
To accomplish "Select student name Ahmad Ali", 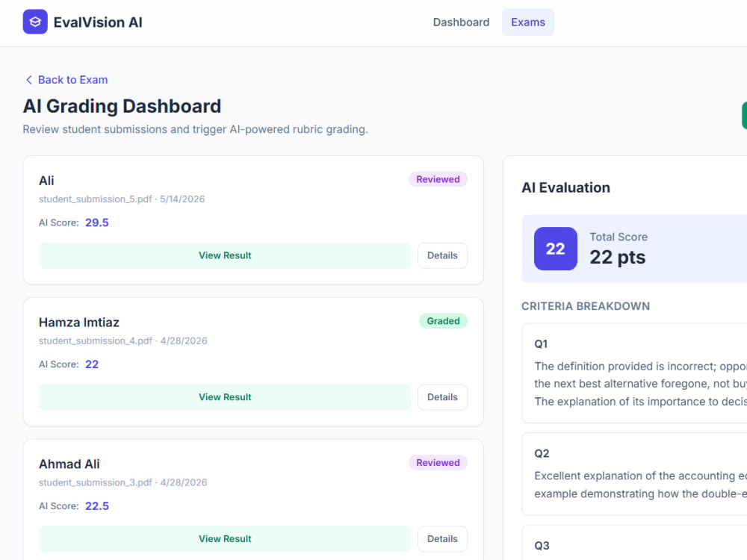I will coord(69,464).
